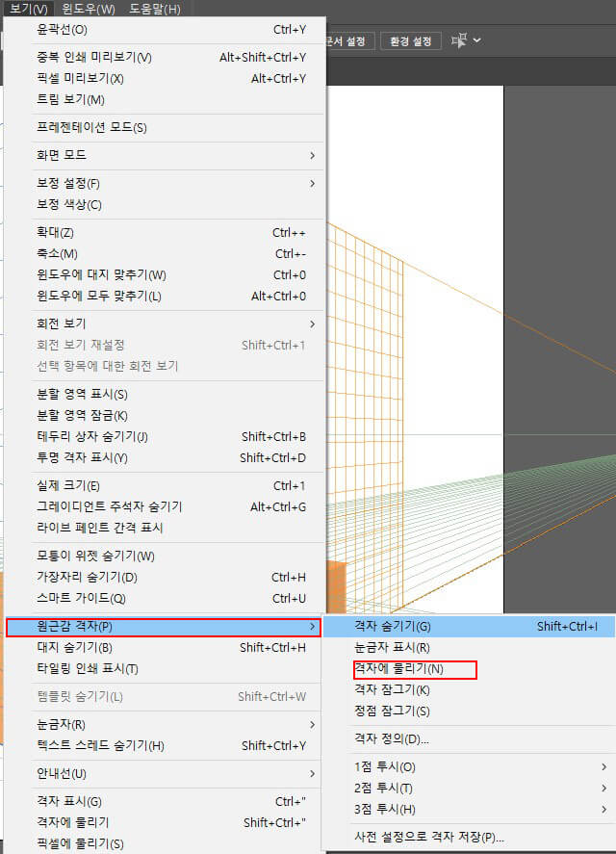Choose 윤곽선(O) menu item

coord(164,30)
